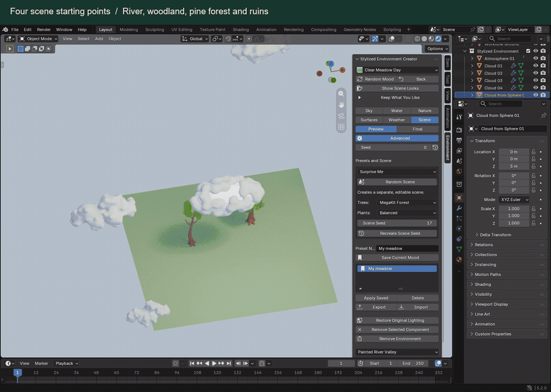Open Plants Balanced dropdown
Viewport: 551px width, 392px height.
(x=407, y=213)
